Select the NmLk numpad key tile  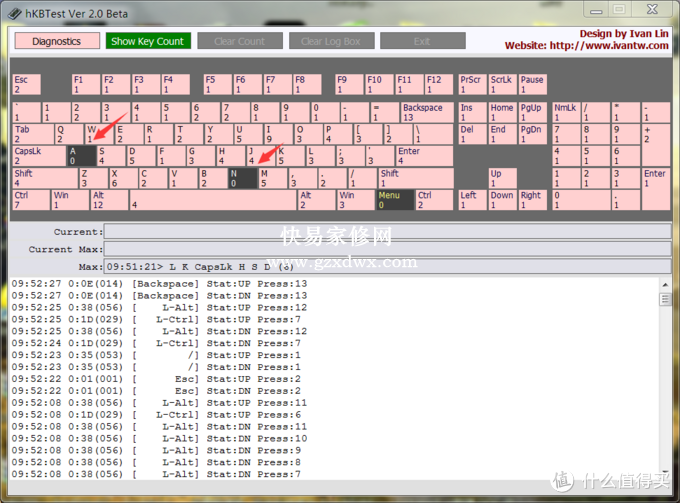[566, 112]
